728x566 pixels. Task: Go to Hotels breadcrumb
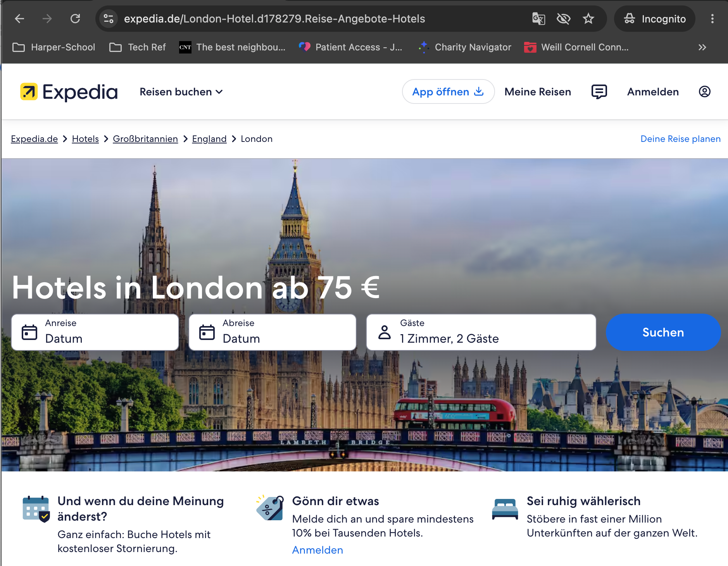click(x=85, y=139)
